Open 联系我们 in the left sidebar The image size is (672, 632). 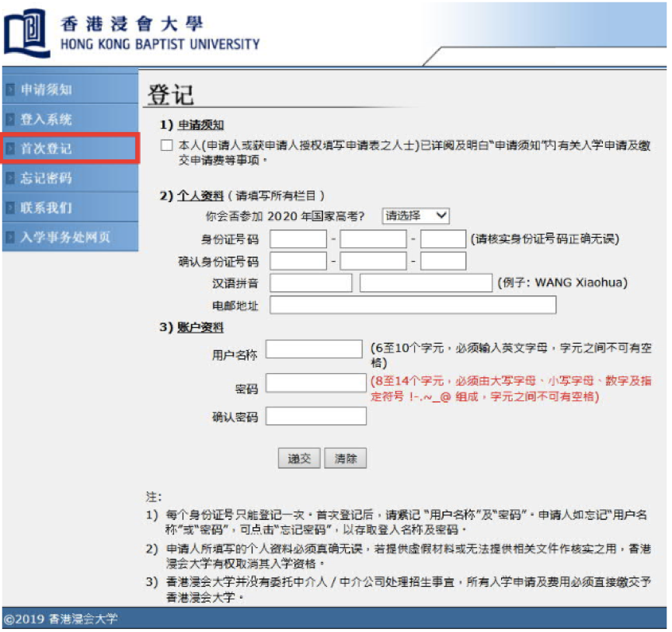coord(47,208)
